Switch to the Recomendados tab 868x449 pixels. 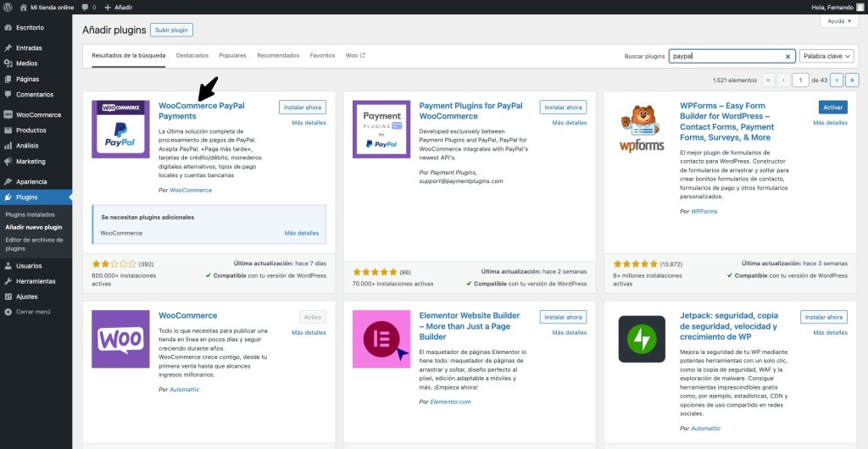point(278,56)
